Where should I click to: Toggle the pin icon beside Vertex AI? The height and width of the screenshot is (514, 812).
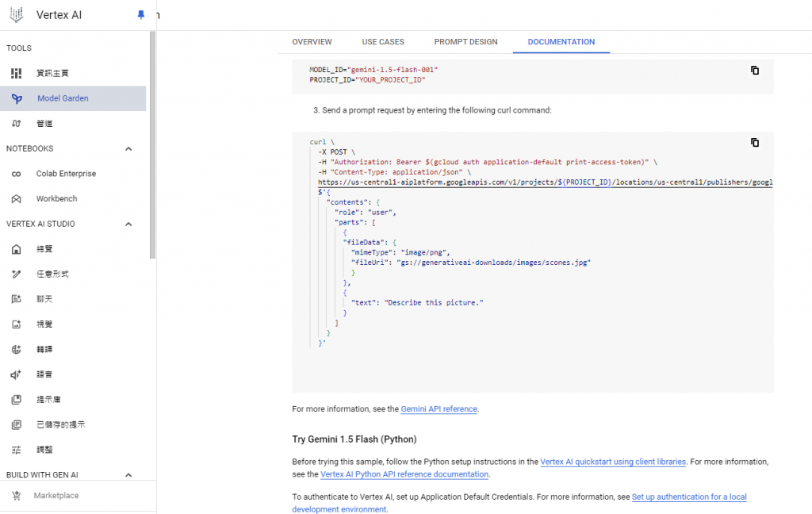click(141, 15)
